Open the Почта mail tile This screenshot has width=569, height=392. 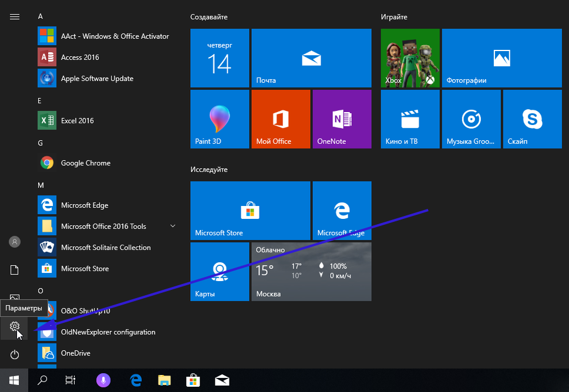[311, 58]
